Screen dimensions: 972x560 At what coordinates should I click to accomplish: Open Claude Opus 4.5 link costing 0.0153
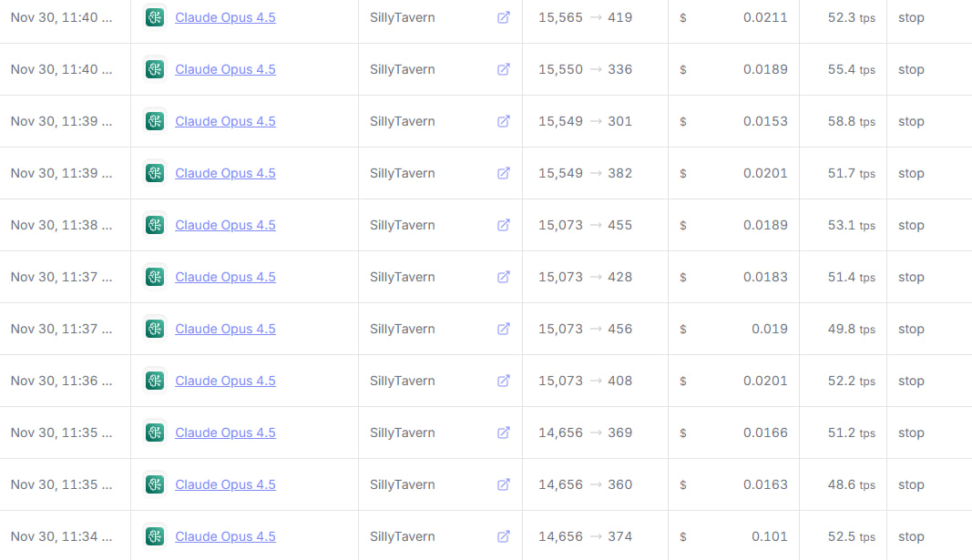pyautogui.click(x=225, y=121)
